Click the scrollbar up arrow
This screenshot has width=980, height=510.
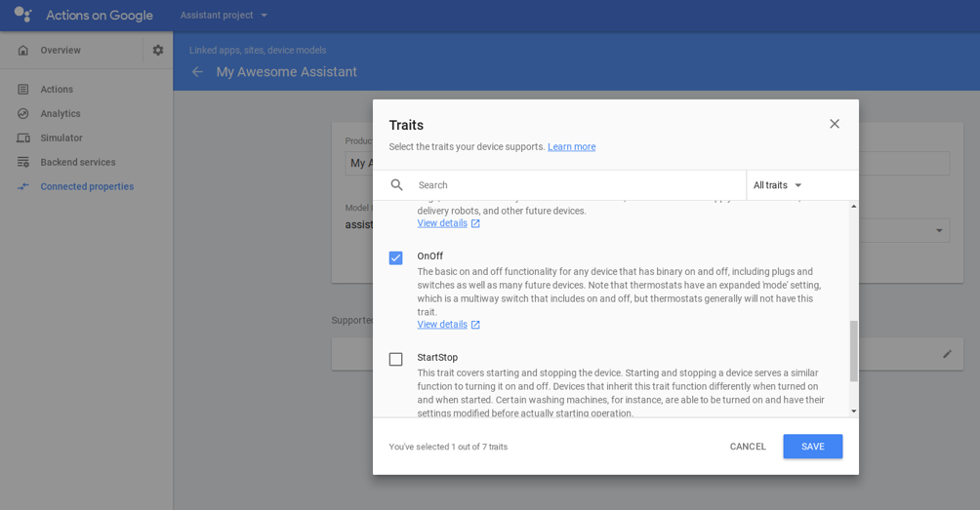click(x=854, y=206)
